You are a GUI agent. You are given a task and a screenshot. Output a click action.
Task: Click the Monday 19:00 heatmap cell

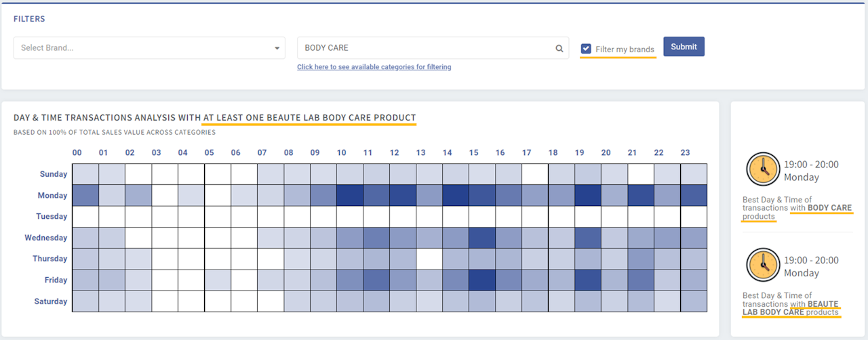point(588,195)
